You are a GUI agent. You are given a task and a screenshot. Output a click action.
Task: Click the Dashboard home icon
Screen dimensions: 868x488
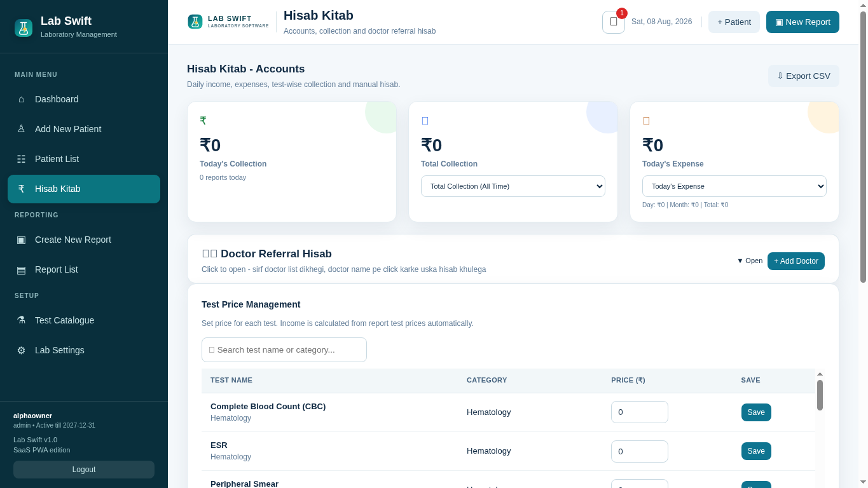coord(21,99)
